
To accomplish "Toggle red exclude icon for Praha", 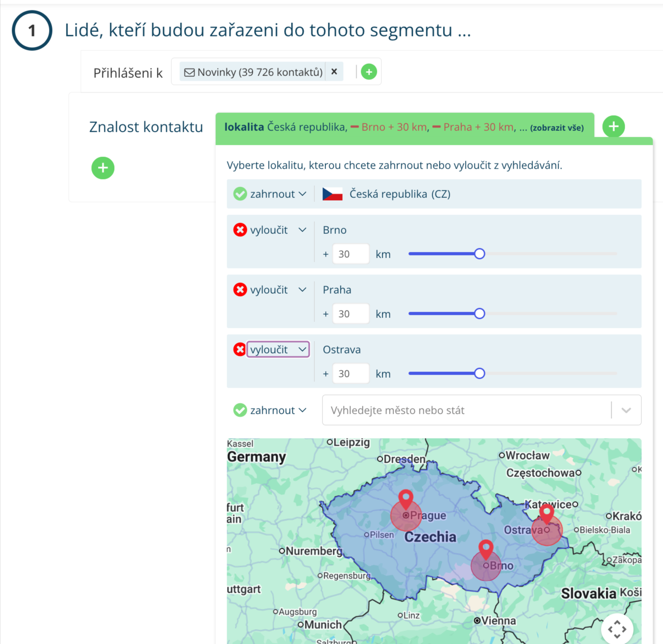I will [x=240, y=290].
